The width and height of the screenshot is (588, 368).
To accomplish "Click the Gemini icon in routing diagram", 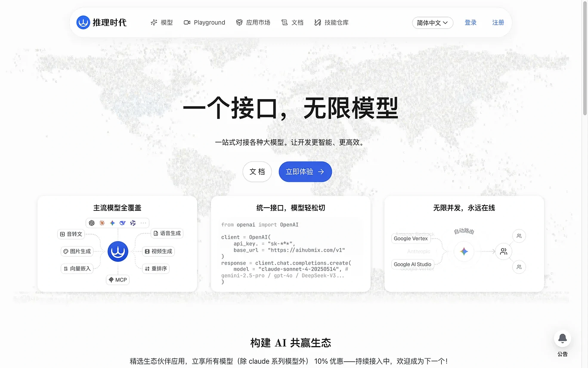I will pos(464,251).
